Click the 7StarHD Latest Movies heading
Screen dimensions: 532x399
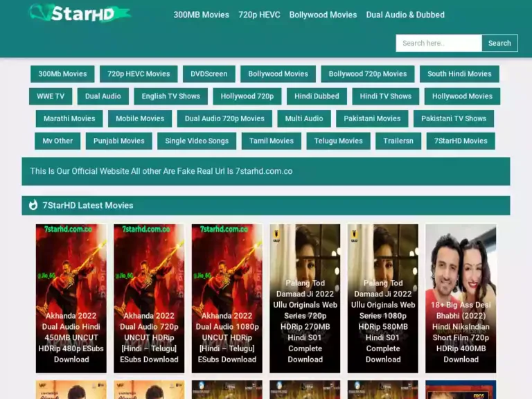(x=88, y=206)
